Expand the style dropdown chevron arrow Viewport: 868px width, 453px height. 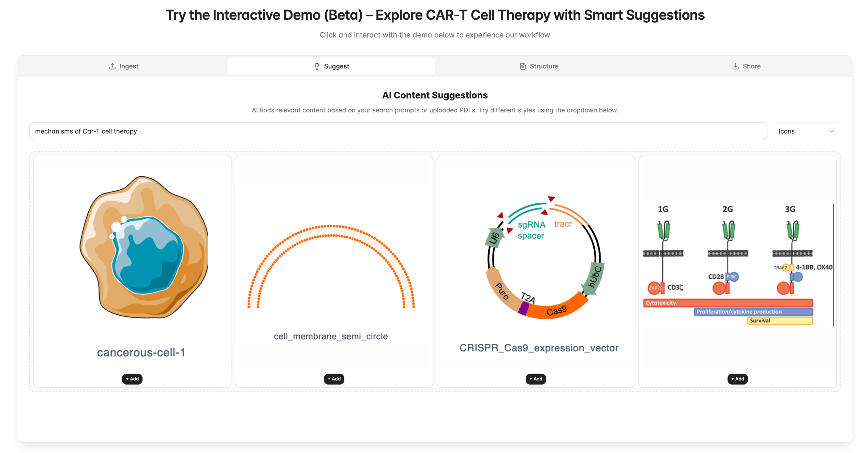(x=832, y=131)
